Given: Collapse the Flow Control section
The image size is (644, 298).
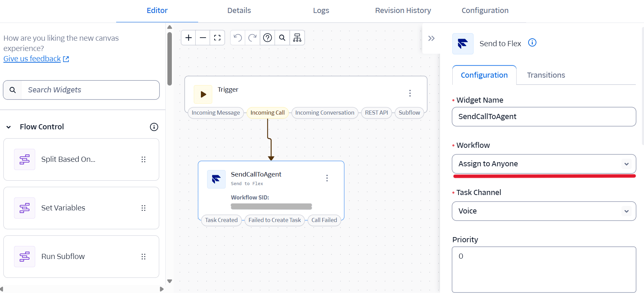Looking at the screenshot, I should pyautogui.click(x=9, y=127).
